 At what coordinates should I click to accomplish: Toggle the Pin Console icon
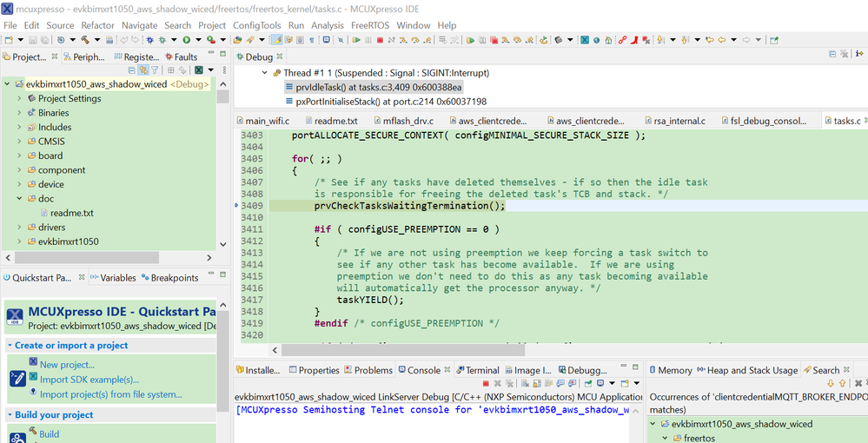pyautogui.click(x=588, y=383)
